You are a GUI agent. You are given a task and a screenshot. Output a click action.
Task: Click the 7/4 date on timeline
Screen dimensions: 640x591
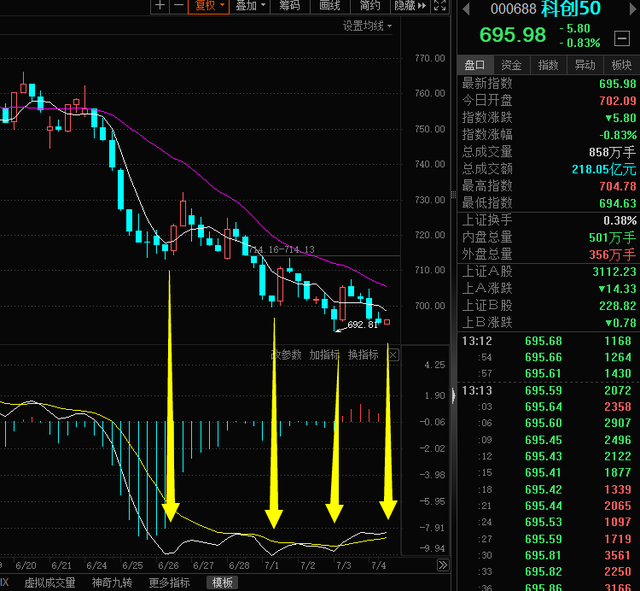tap(378, 566)
